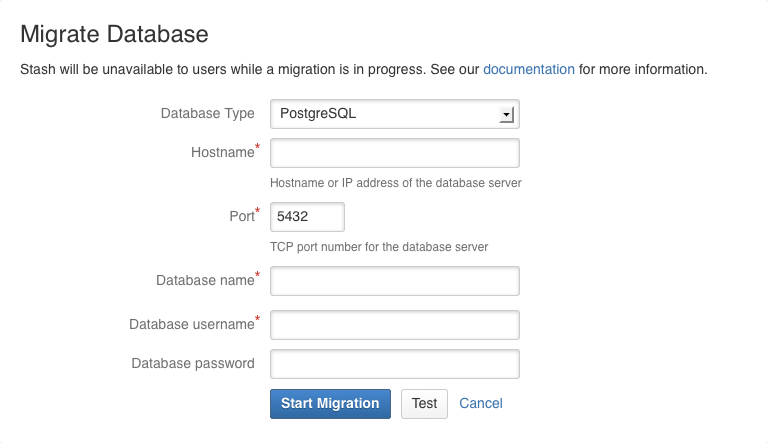Click the Test button
Screen dimensions: 768x443
pos(424,404)
